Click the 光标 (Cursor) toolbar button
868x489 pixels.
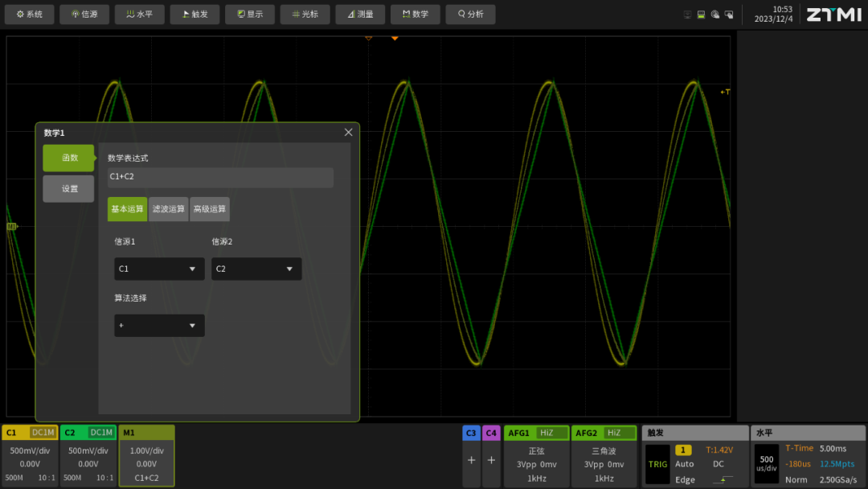(305, 14)
